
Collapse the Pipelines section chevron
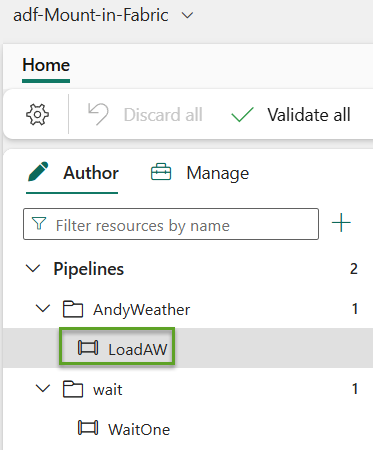pos(33,268)
